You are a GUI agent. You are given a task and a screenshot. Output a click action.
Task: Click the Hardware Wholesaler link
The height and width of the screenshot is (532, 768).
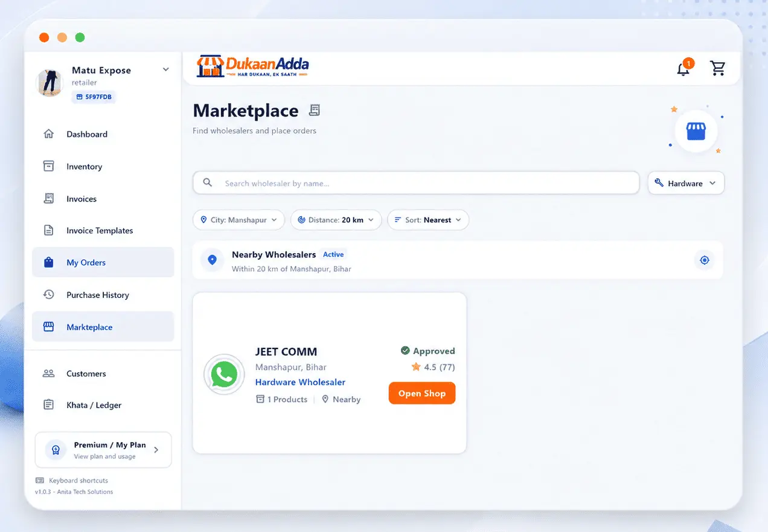pos(300,382)
